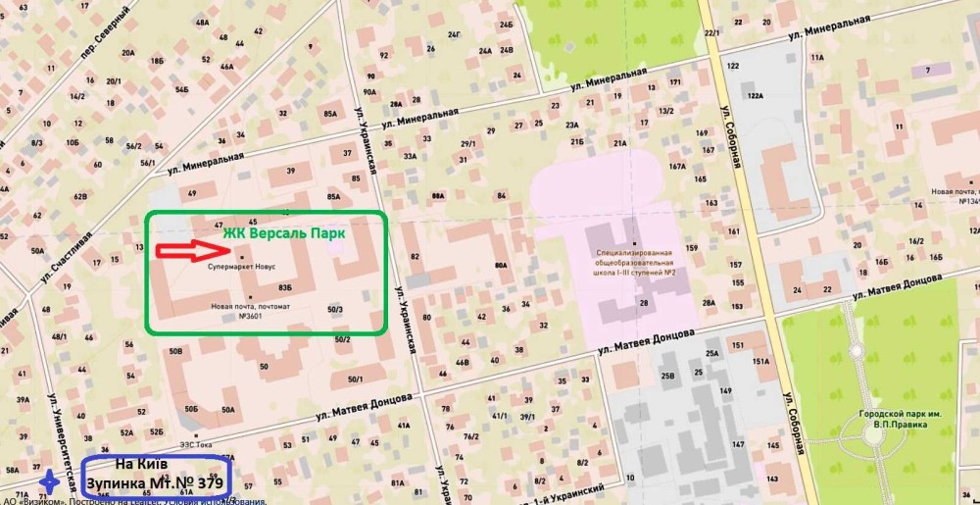Open the «Визиком» attribution link
Image resolution: width=980 pixels, height=505 pixels.
coord(41,501)
